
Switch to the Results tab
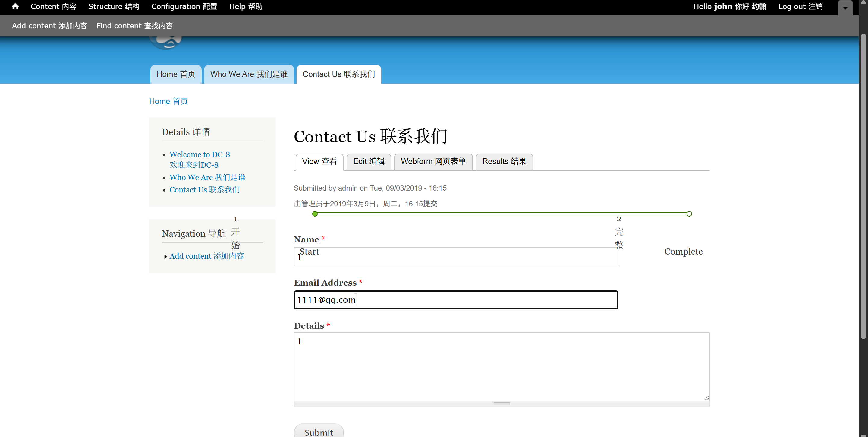(504, 162)
